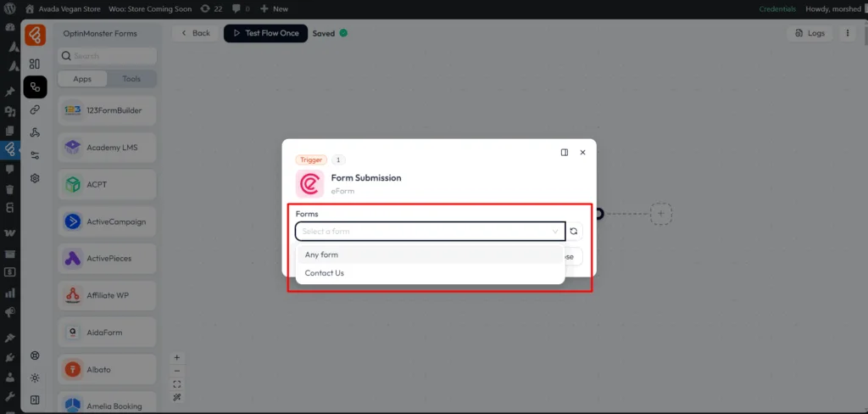
Task: Open the lifebuoy support icon
Action: pos(35,355)
